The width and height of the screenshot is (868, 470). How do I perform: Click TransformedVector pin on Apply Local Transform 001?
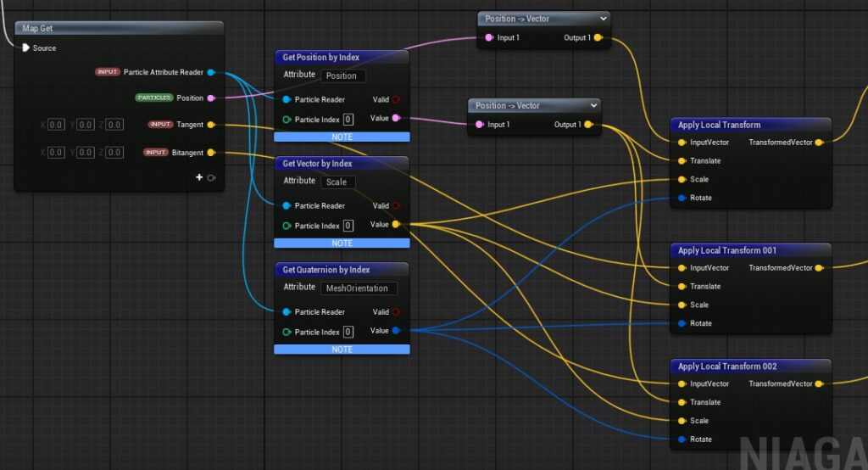[818, 268]
